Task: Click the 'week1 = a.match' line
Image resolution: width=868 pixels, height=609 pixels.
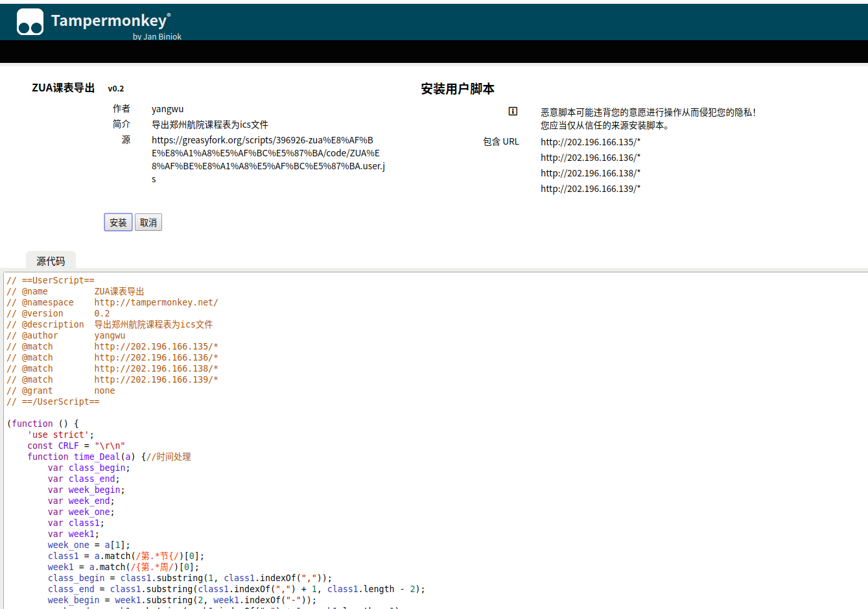Action: [124, 567]
